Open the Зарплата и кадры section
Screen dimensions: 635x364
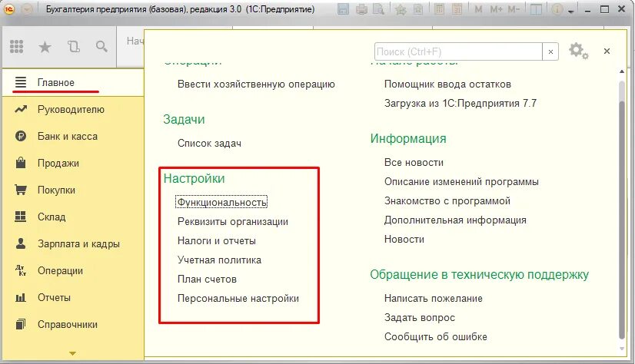point(73,244)
